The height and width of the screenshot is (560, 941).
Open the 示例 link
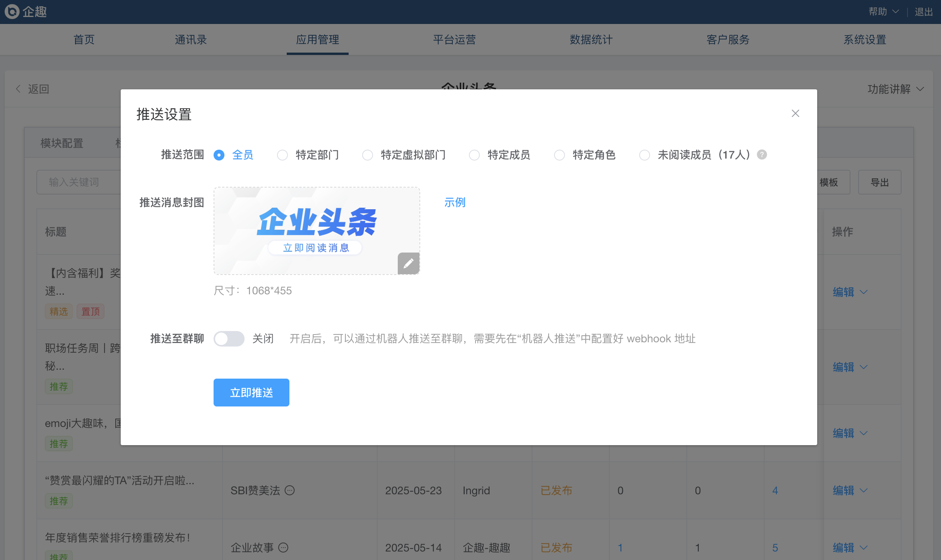point(455,202)
